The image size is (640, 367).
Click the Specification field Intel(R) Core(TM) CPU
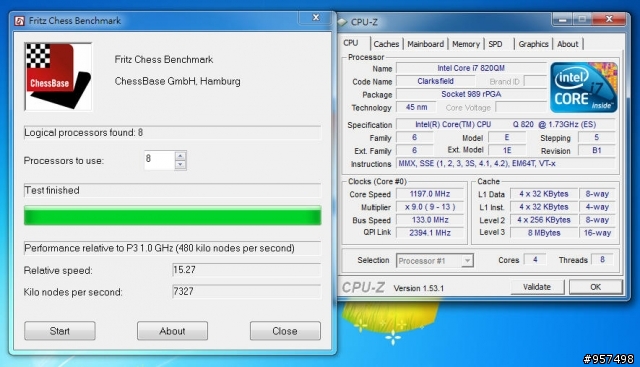[x=506, y=125]
